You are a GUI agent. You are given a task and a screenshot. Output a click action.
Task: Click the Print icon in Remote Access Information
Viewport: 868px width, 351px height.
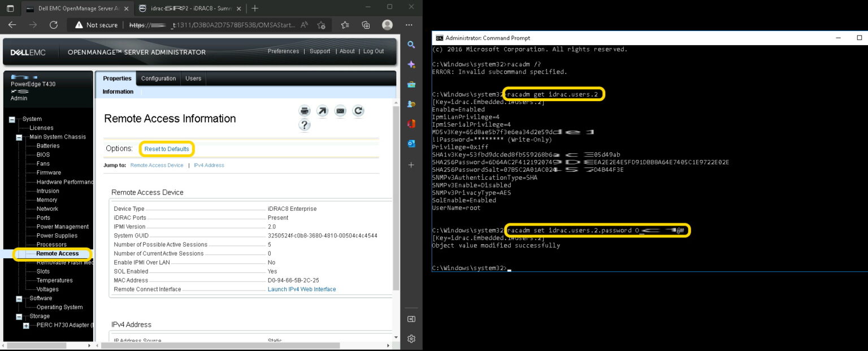coord(305,111)
